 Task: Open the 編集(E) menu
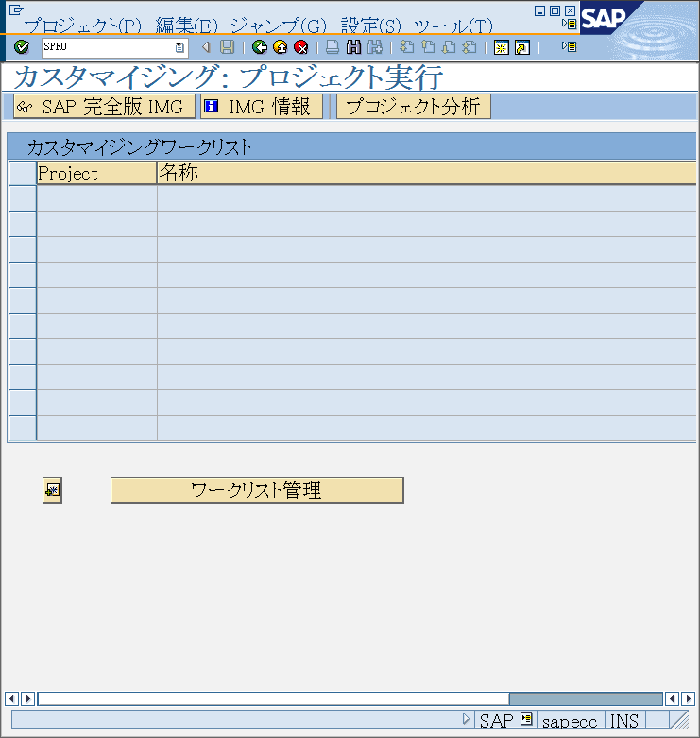pyautogui.click(x=187, y=26)
